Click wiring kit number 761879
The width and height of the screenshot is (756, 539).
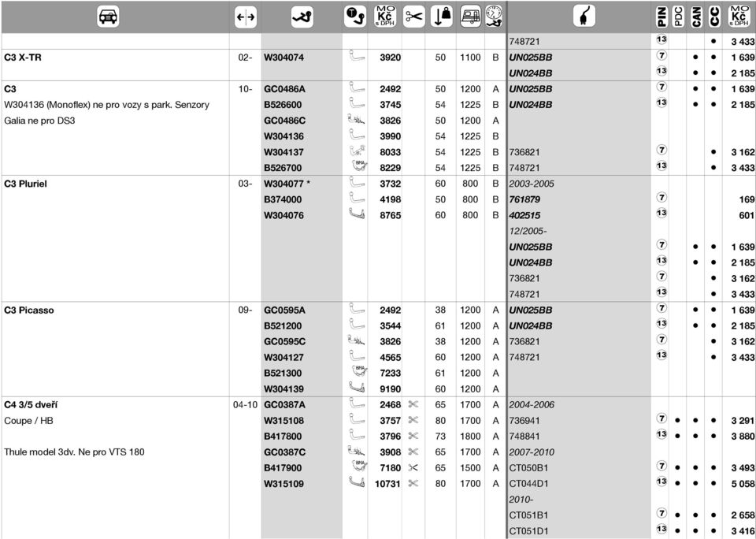tap(524, 199)
